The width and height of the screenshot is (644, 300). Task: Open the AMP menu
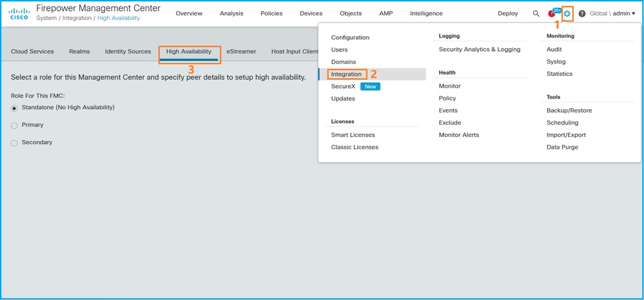(x=385, y=14)
